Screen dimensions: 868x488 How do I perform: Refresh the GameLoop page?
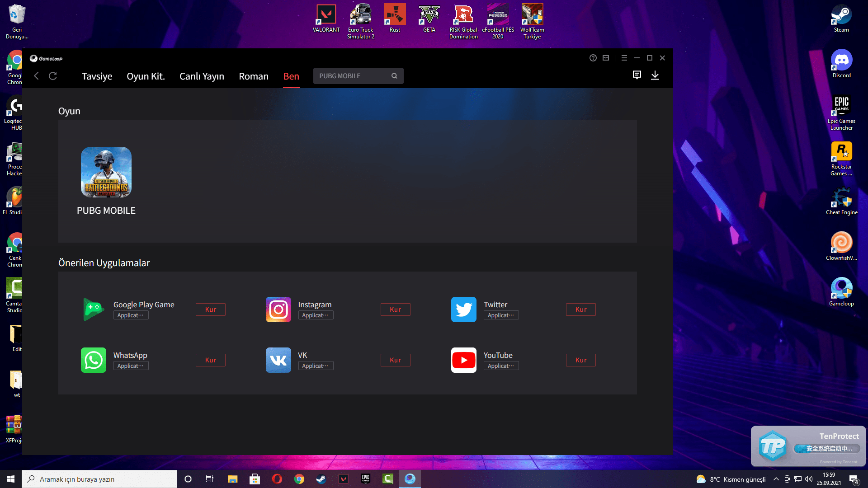tap(53, 76)
